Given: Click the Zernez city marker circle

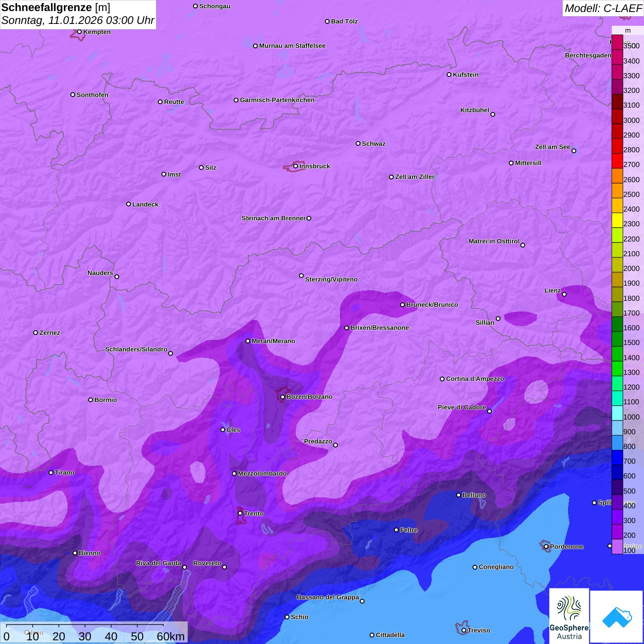Looking at the screenshot, I should (x=36, y=333).
